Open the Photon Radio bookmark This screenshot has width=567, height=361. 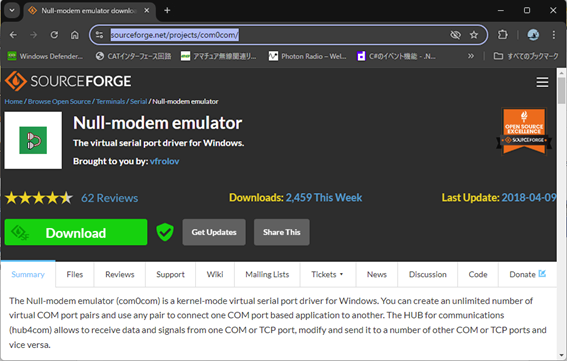(307, 56)
